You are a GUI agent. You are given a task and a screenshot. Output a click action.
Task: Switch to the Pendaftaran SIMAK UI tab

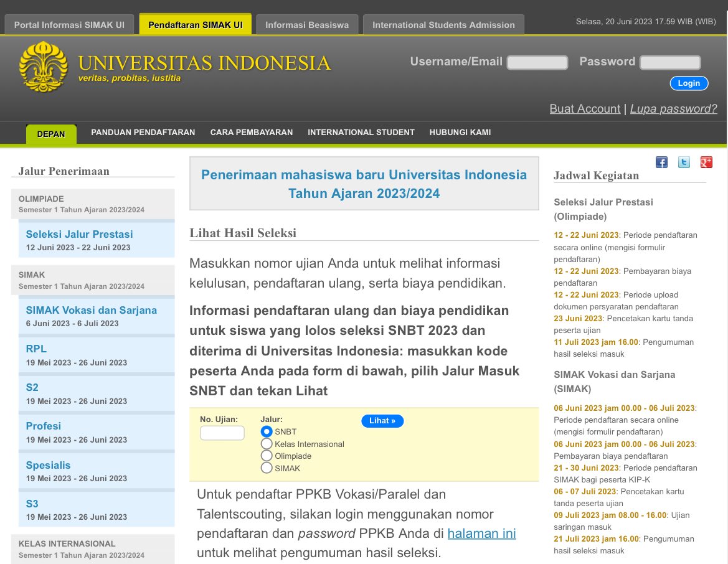point(196,24)
